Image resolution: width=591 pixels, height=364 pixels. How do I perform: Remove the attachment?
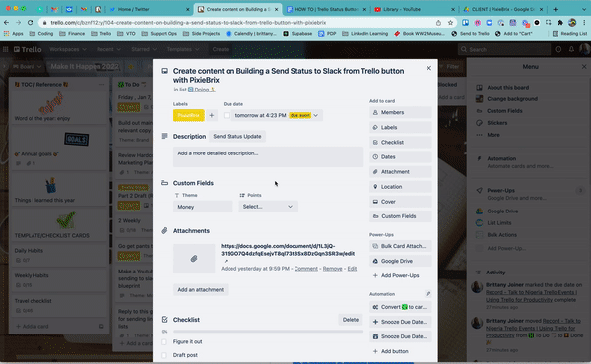tap(333, 269)
